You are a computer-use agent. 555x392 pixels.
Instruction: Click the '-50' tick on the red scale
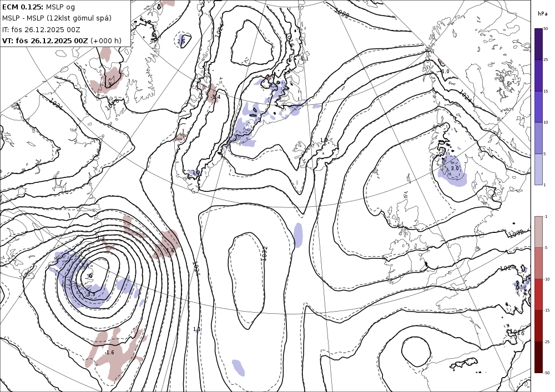[547, 373]
